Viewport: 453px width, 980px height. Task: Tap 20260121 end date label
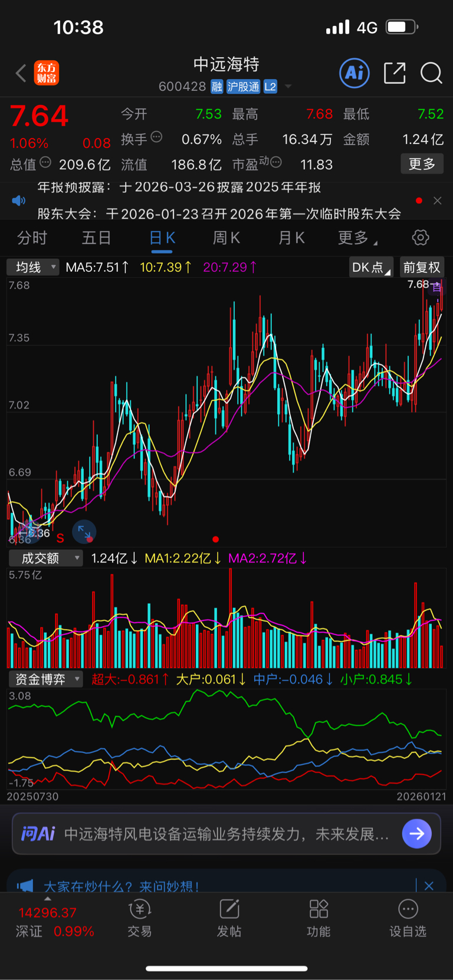tap(421, 797)
